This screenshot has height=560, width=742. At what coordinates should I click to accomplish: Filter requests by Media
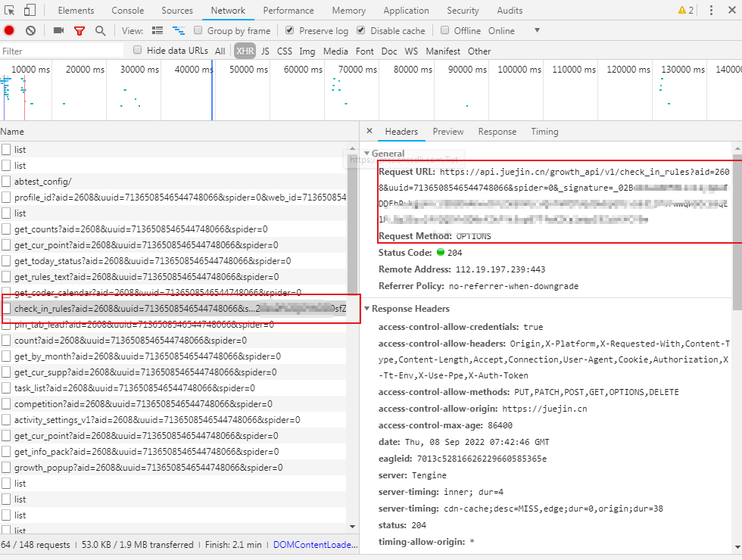(x=335, y=51)
